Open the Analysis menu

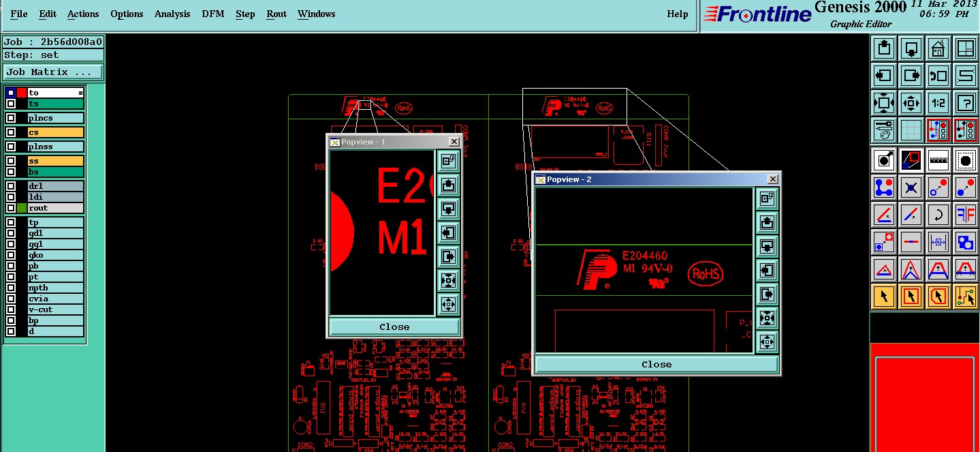click(x=172, y=14)
